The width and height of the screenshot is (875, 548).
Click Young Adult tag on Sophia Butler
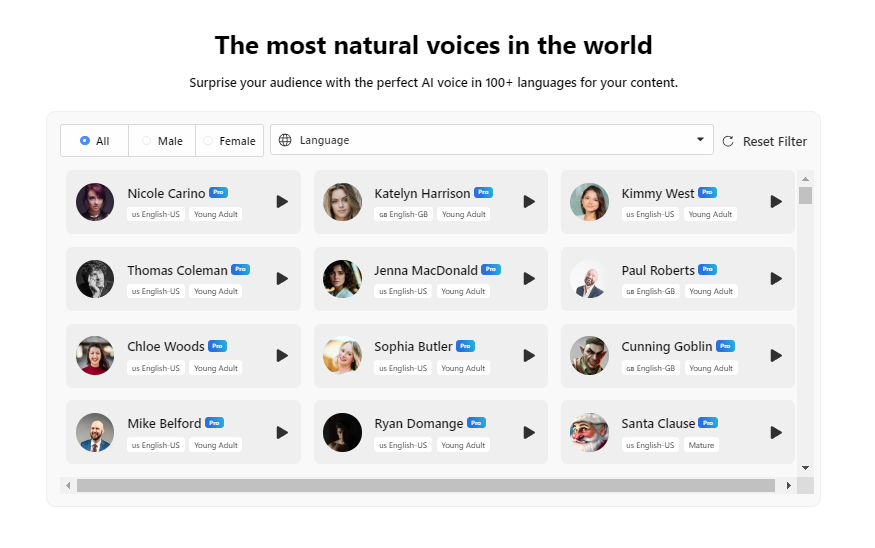[463, 368]
